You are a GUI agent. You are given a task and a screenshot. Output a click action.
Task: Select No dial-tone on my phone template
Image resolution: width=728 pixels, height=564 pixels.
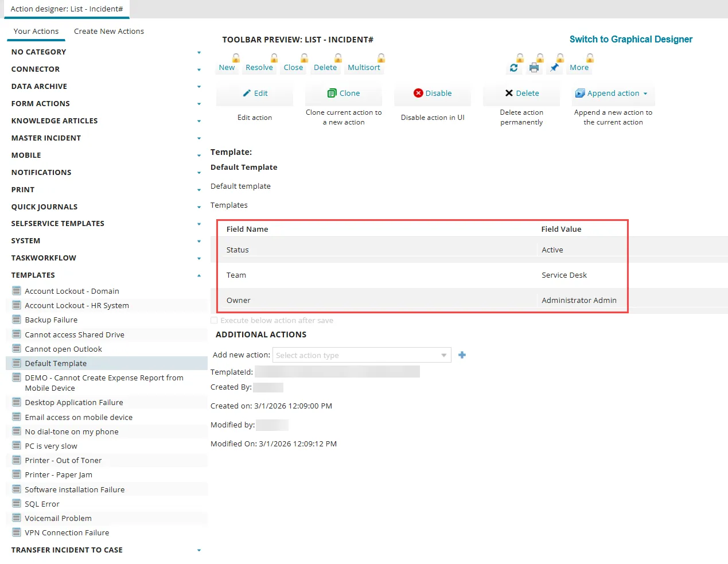click(x=72, y=432)
